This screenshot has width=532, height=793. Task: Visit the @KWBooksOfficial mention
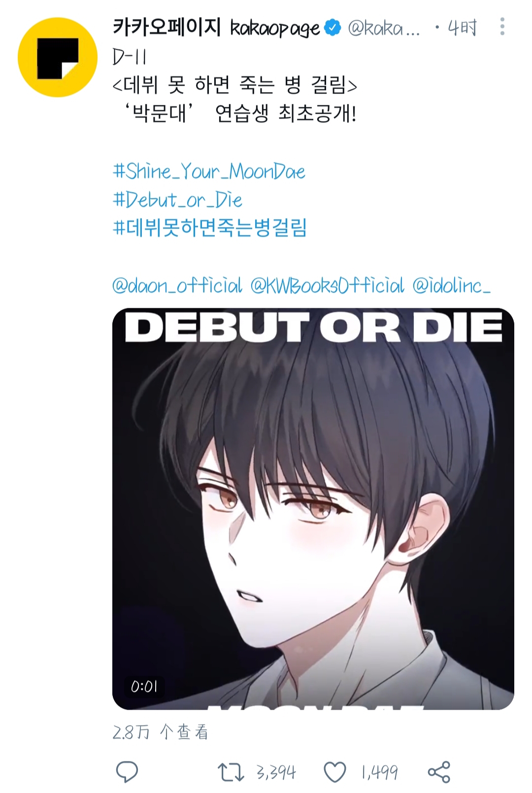coord(327,285)
